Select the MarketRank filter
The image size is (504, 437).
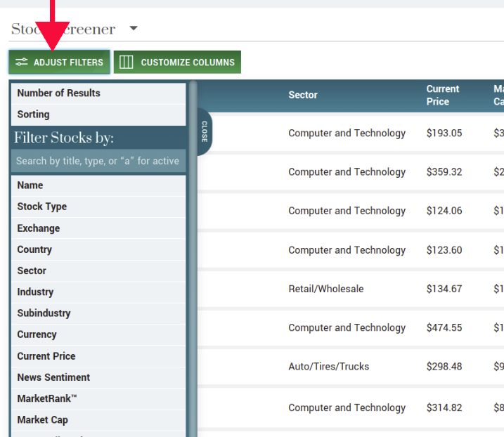click(x=47, y=398)
